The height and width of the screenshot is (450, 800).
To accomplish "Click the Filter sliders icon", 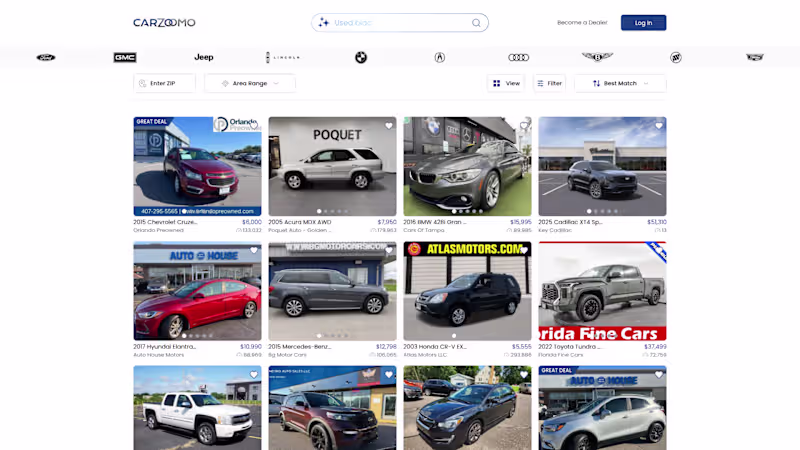I will pos(540,83).
